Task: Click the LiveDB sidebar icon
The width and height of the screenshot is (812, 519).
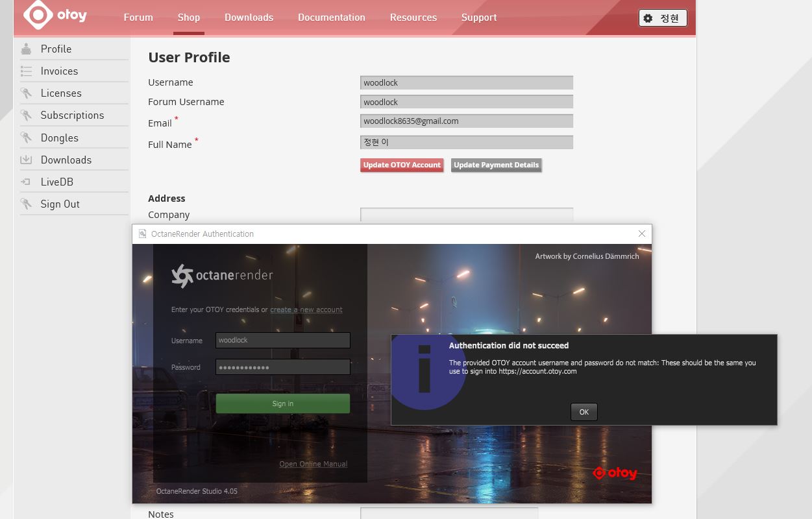Action: point(26,182)
